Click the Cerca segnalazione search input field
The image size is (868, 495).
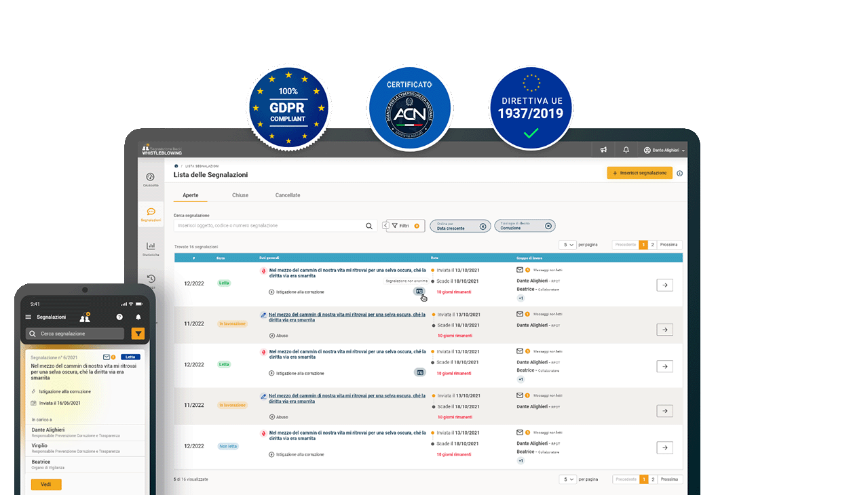click(270, 226)
